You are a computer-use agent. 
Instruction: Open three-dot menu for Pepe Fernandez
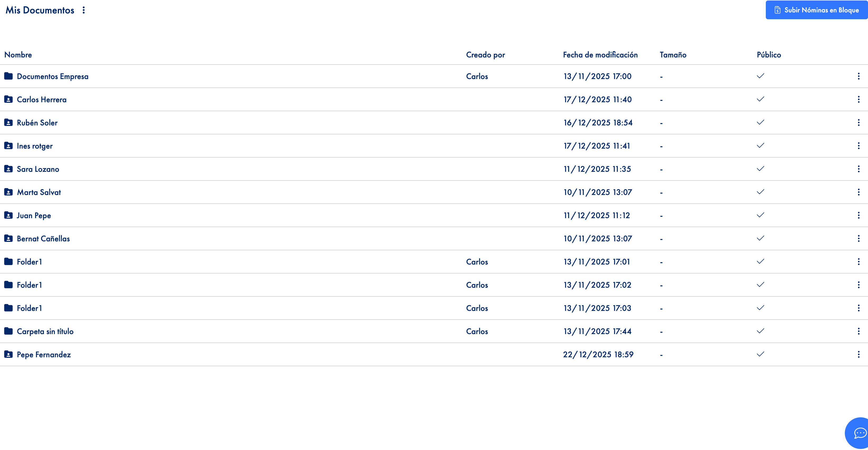tap(858, 354)
